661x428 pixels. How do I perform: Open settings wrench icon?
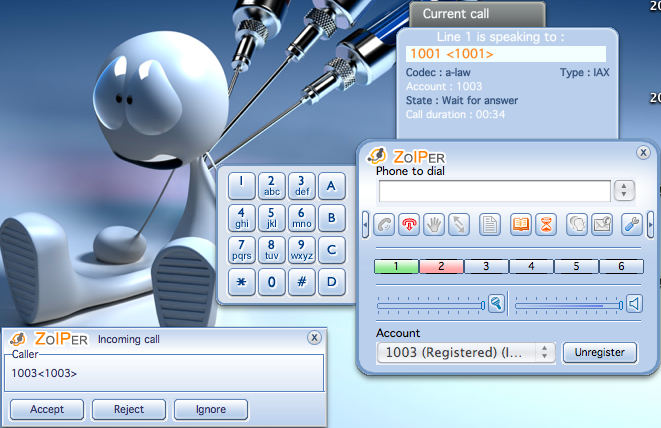click(x=632, y=224)
